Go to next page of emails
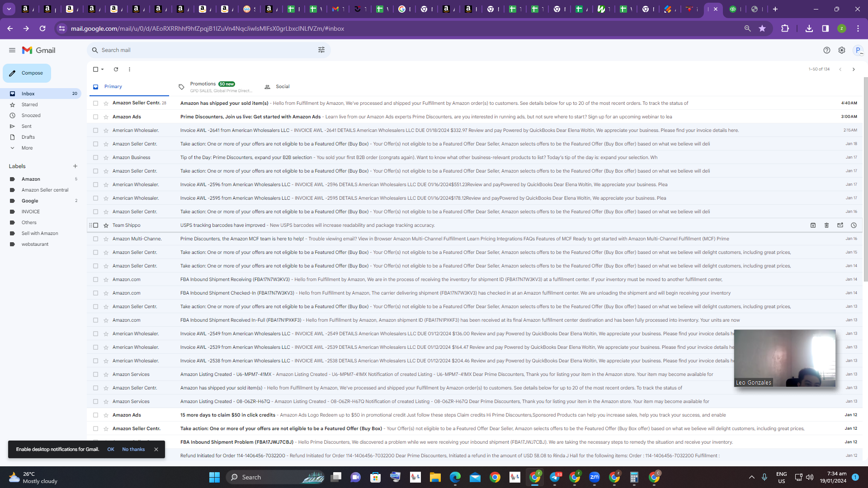Image resolution: width=868 pixels, height=488 pixels. coord(854,69)
